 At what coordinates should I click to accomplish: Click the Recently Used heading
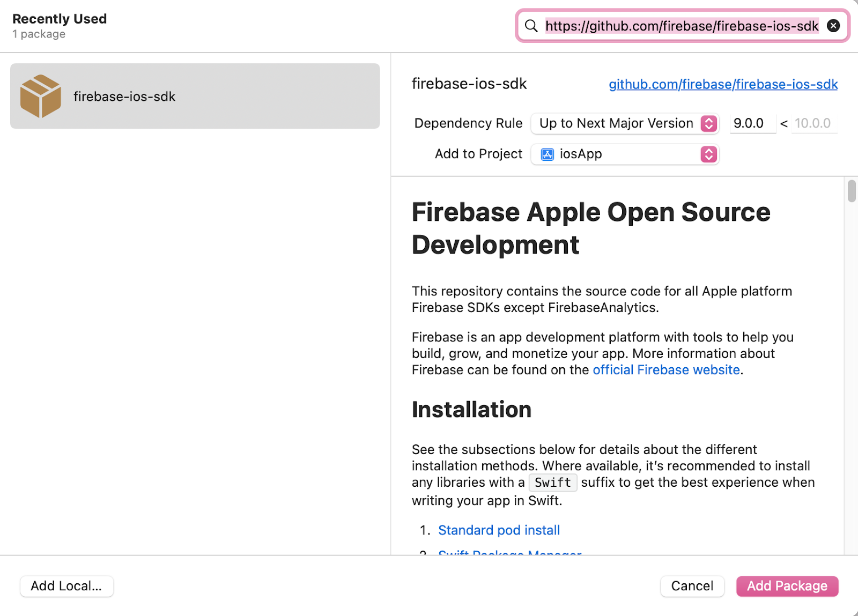pyautogui.click(x=60, y=19)
